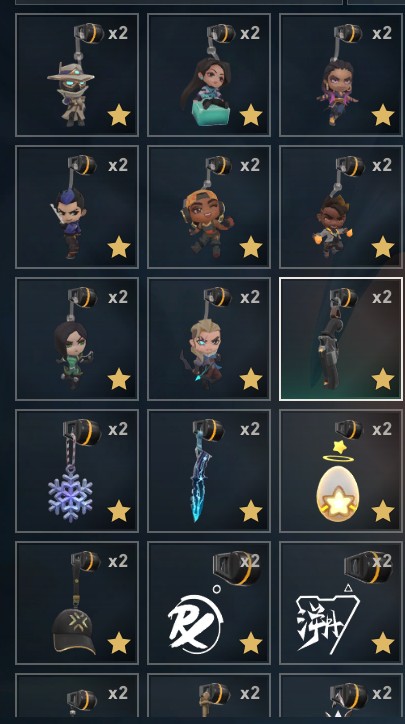Screen dimensions: 405x724
Task: Click the favorite star on snowflake buddy
Action: click(119, 511)
